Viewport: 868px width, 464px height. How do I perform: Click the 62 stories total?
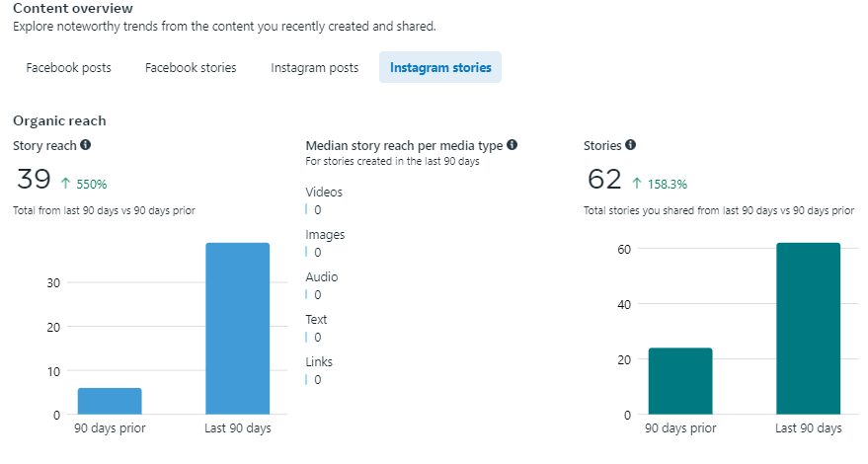click(603, 180)
